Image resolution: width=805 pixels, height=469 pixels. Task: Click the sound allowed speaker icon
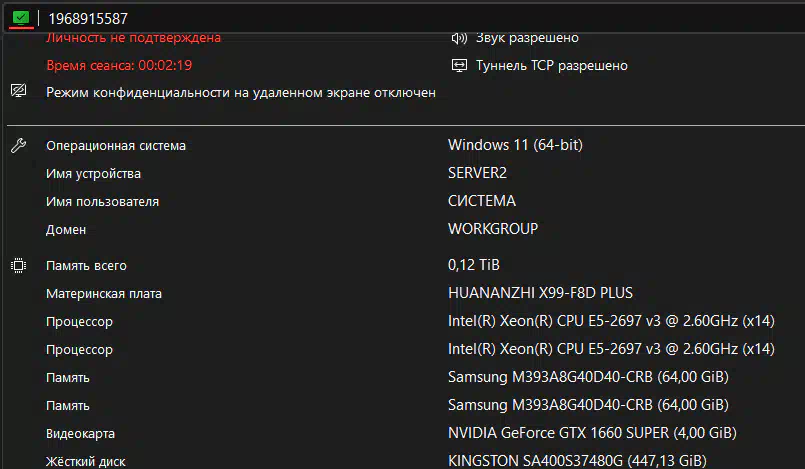(x=459, y=38)
